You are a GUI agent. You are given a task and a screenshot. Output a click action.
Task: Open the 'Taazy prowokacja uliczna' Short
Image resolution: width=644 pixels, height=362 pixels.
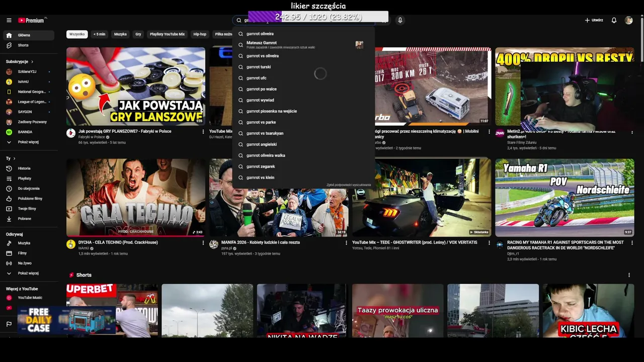pyautogui.click(x=397, y=311)
